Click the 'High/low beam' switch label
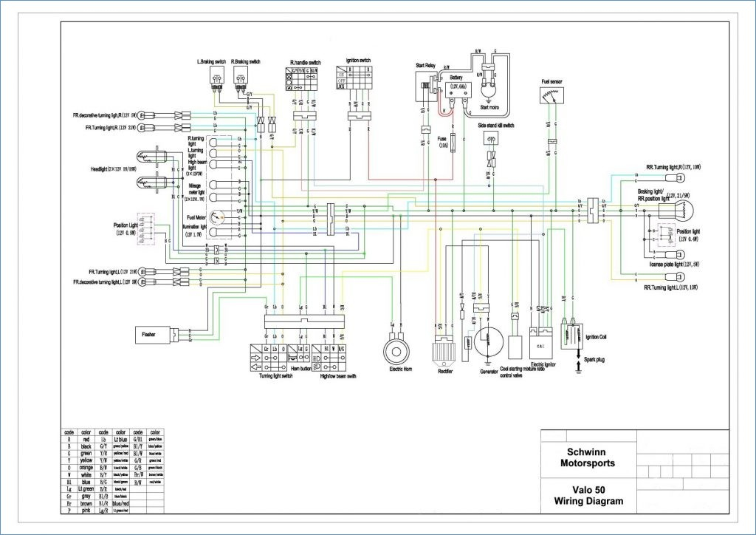 [338, 376]
